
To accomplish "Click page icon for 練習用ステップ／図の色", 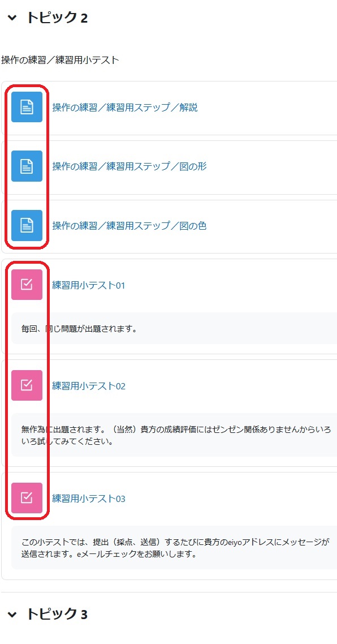I will click(27, 225).
